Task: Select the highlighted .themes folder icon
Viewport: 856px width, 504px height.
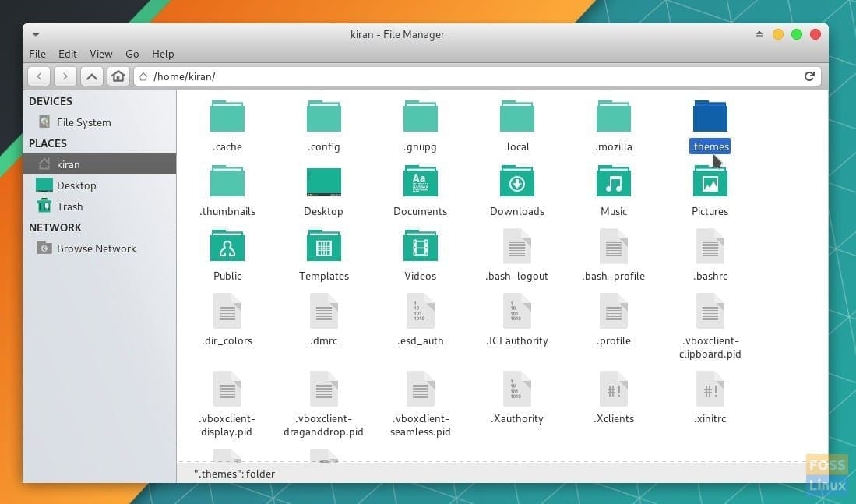Action: pos(710,116)
